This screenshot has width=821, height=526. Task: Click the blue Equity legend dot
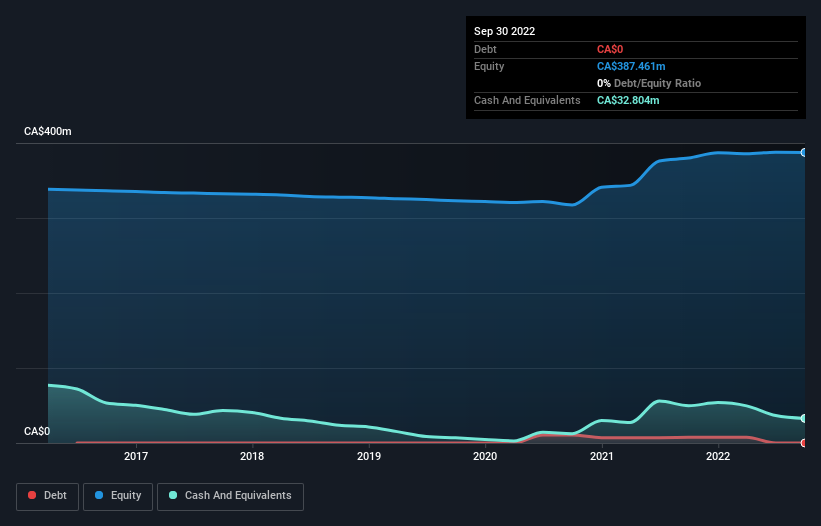point(99,495)
